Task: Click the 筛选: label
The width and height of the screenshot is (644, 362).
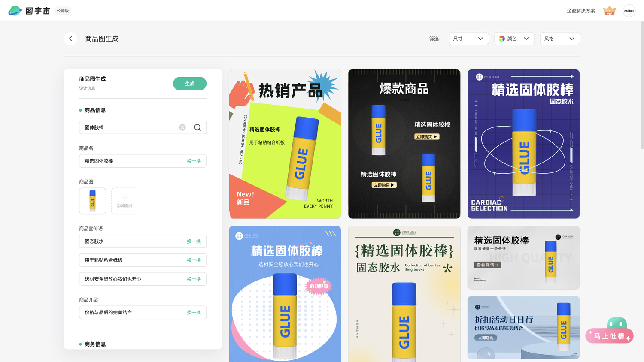Action: [435, 39]
